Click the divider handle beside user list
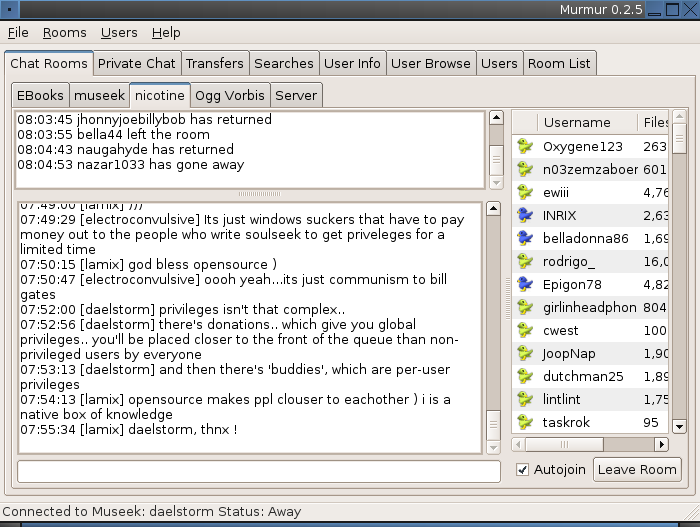This screenshot has width=700, height=527. pos(508,298)
